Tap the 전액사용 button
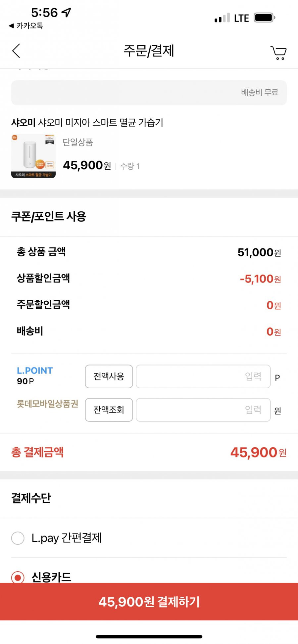 109,376
